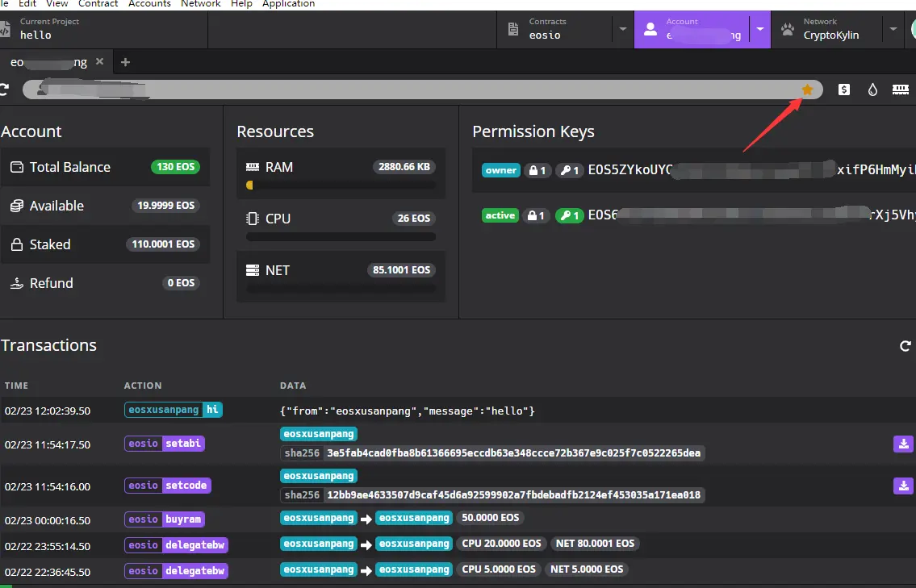
Task: Click the 0 EOS refund value
Action: tap(181, 282)
